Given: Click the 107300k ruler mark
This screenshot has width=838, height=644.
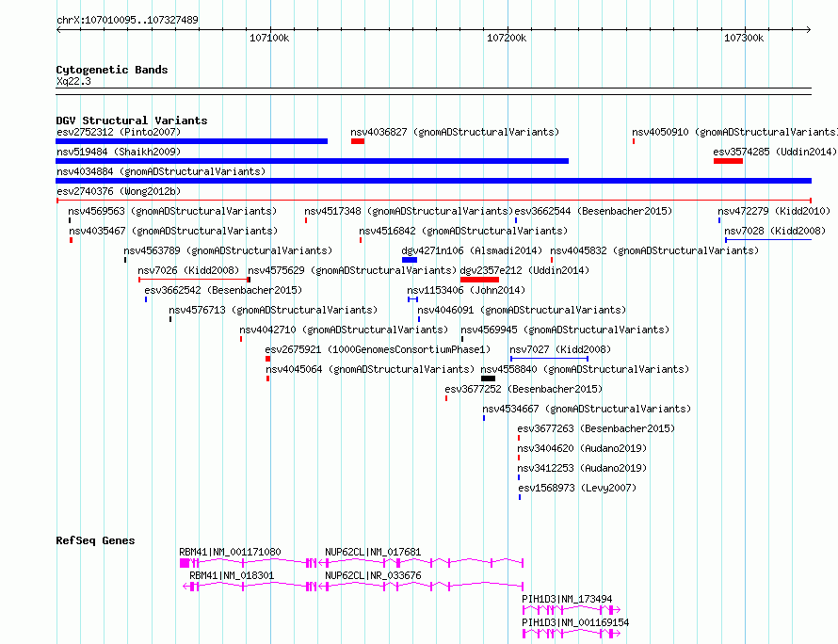Looking at the screenshot, I should [x=744, y=38].
